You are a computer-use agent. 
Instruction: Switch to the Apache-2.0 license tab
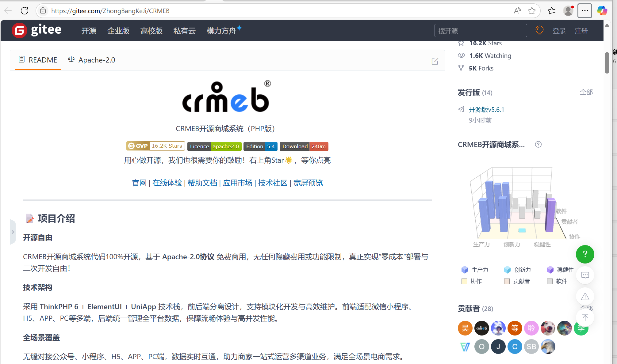[92, 60]
